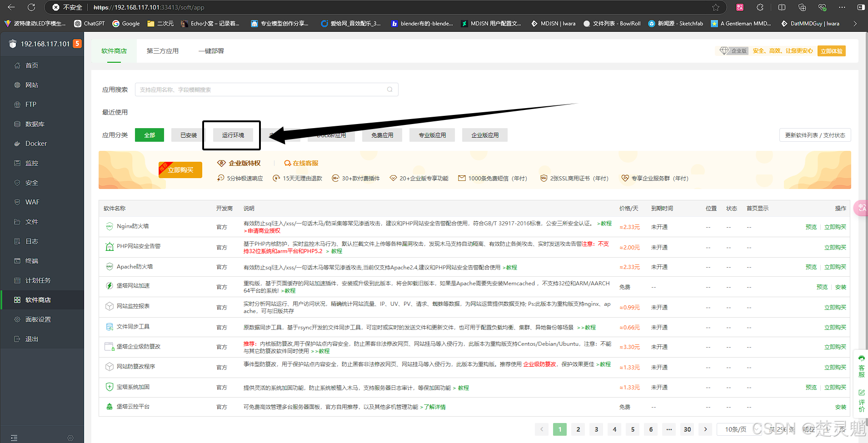Click the FTP globe icon in sidebar
The image size is (868, 443).
pos(17,105)
